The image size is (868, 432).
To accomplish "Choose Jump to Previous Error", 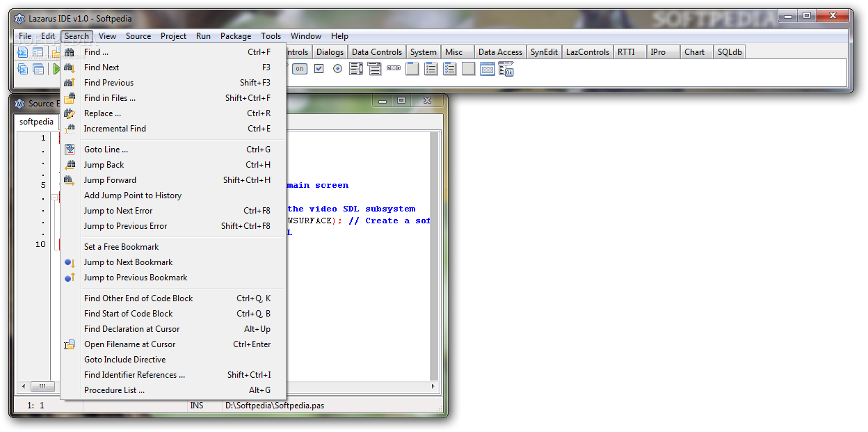I will [x=173, y=226].
